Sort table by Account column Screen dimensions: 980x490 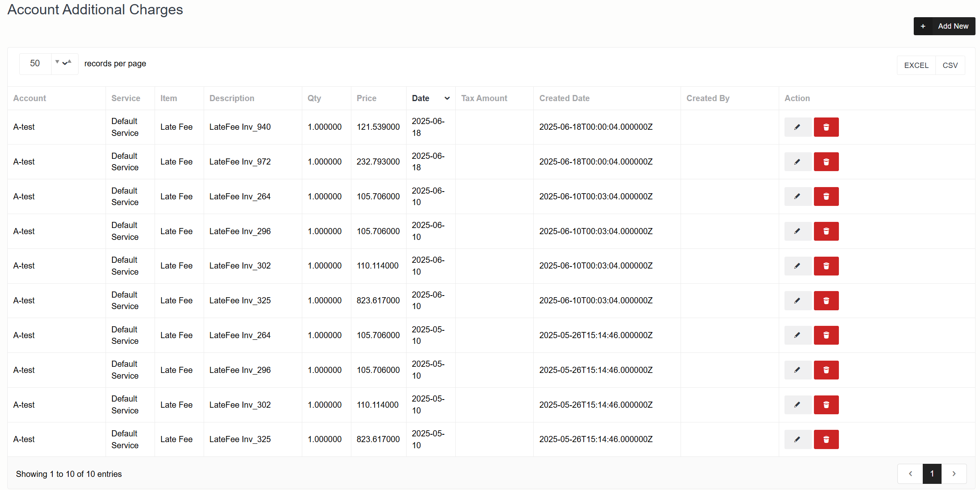(29, 98)
